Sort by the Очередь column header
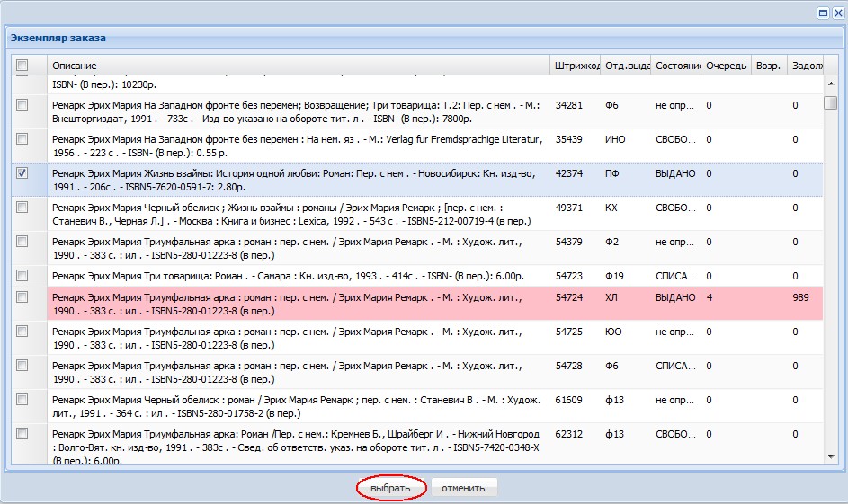Image resolution: width=848 pixels, height=504 pixels. pyautogui.click(x=727, y=66)
